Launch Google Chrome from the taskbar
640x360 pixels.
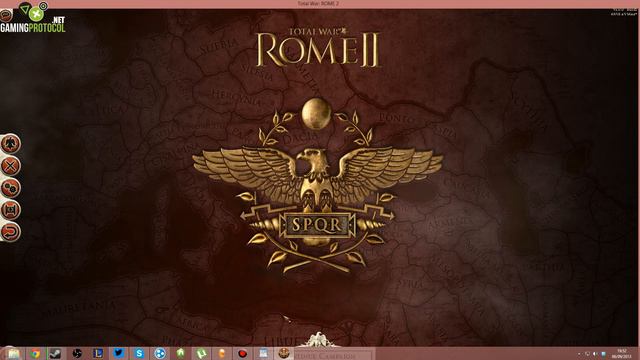pos(35,353)
